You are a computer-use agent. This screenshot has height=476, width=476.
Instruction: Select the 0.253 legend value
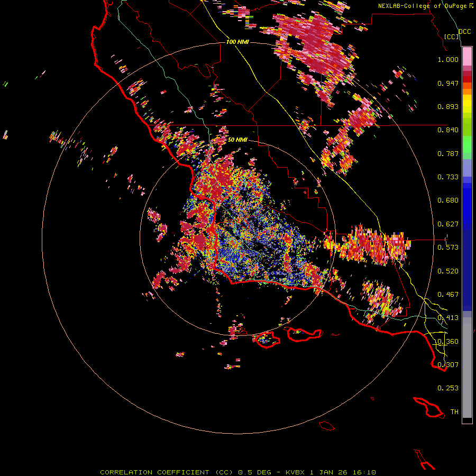[x=448, y=388]
